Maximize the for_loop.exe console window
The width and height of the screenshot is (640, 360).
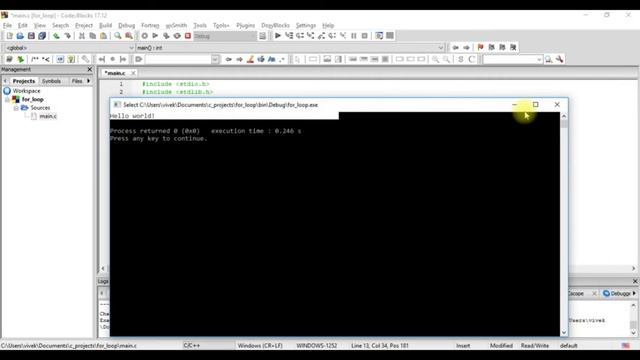click(x=536, y=105)
